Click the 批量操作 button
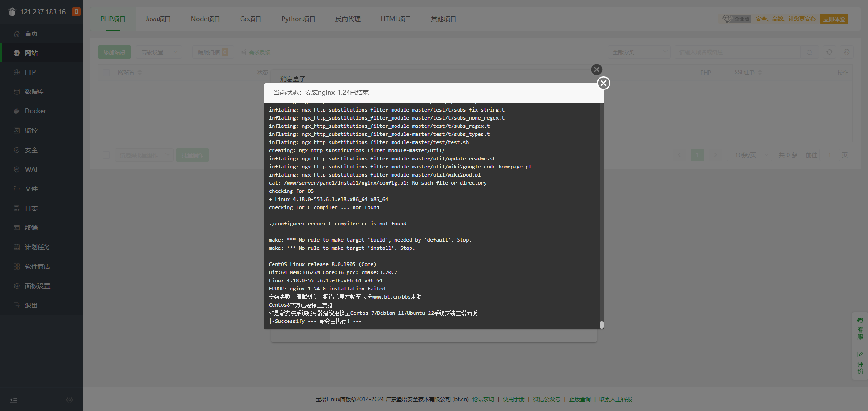The image size is (868, 411). click(x=193, y=155)
